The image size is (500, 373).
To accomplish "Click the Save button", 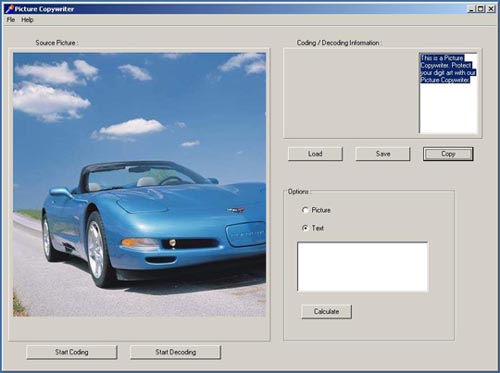I will (x=383, y=154).
